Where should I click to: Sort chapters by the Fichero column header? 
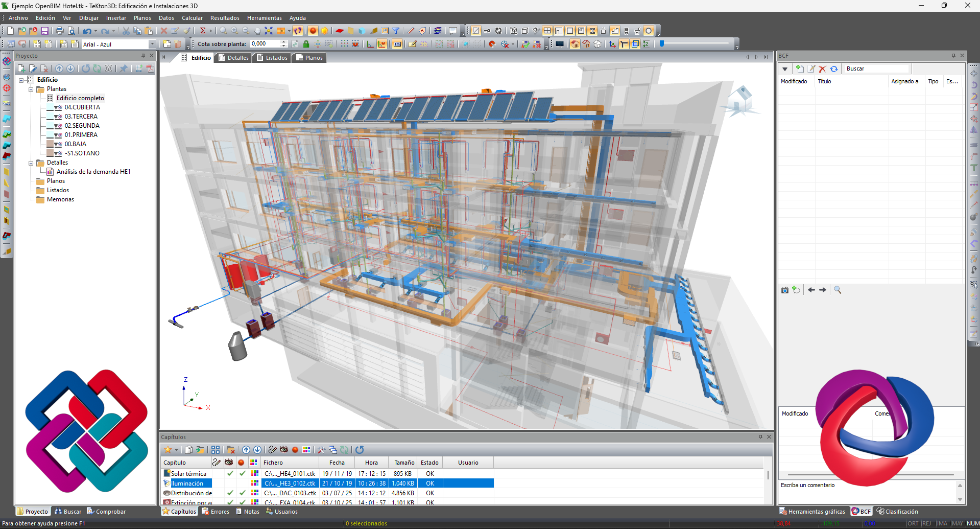click(x=290, y=463)
